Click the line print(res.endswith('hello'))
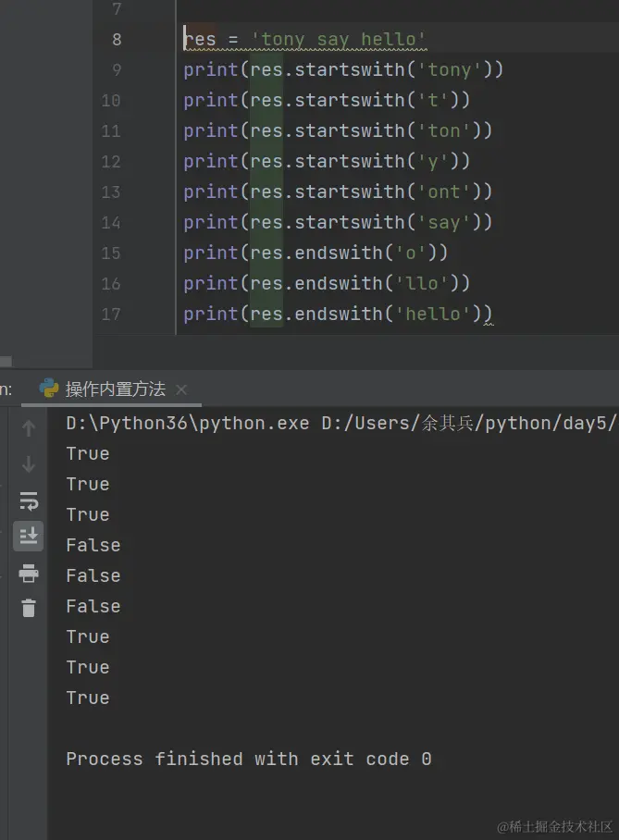The image size is (619, 840). point(338,314)
